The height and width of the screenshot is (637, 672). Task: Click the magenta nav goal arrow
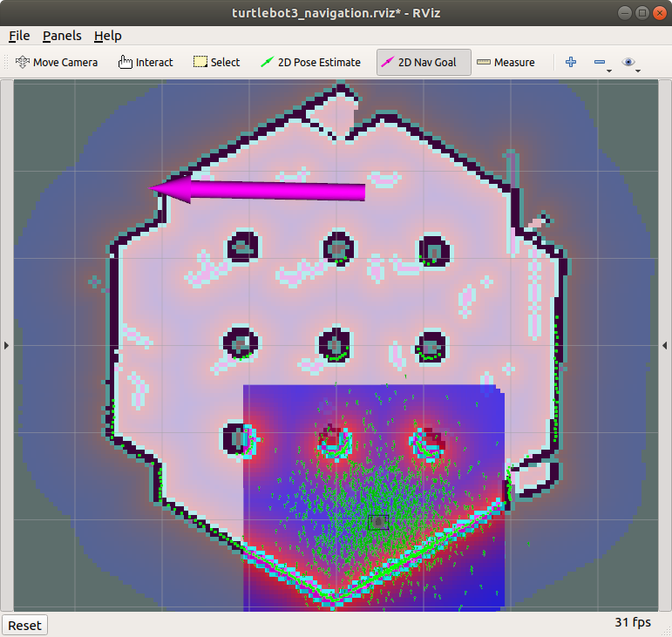[x=261, y=189]
